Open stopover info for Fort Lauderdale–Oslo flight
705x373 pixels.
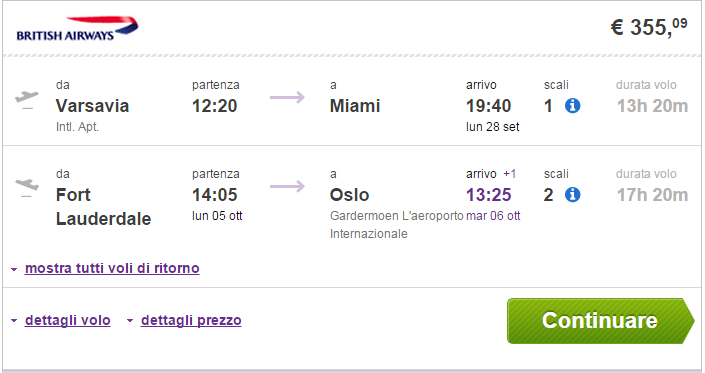(x=572, y=195)
